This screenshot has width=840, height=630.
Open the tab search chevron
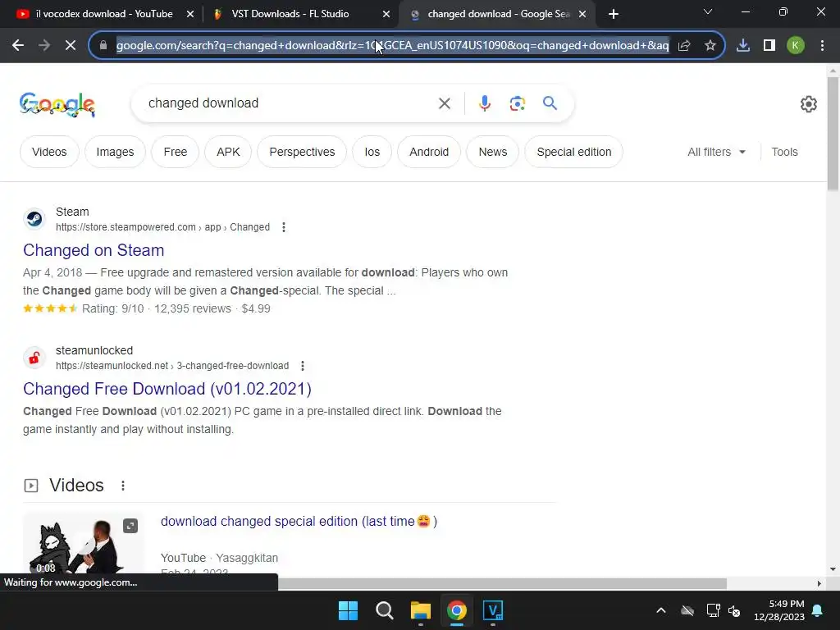click(x=708, y=11)
